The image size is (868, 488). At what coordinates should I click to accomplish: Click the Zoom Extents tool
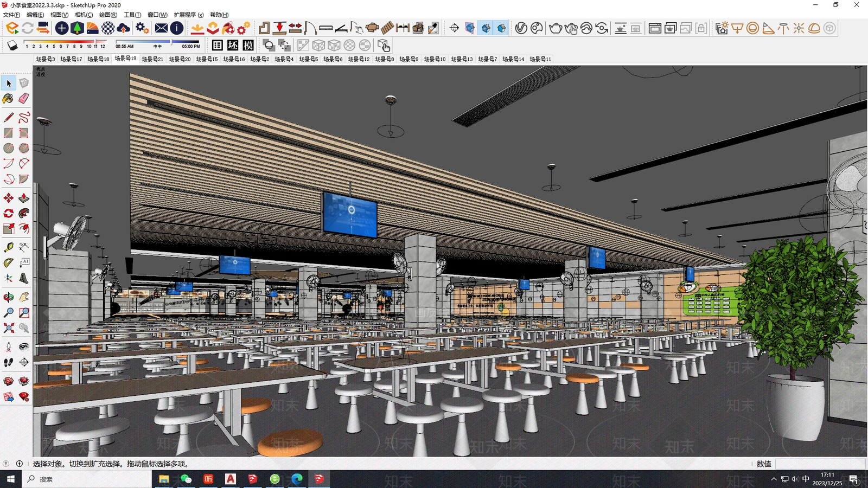pos(9,328)
